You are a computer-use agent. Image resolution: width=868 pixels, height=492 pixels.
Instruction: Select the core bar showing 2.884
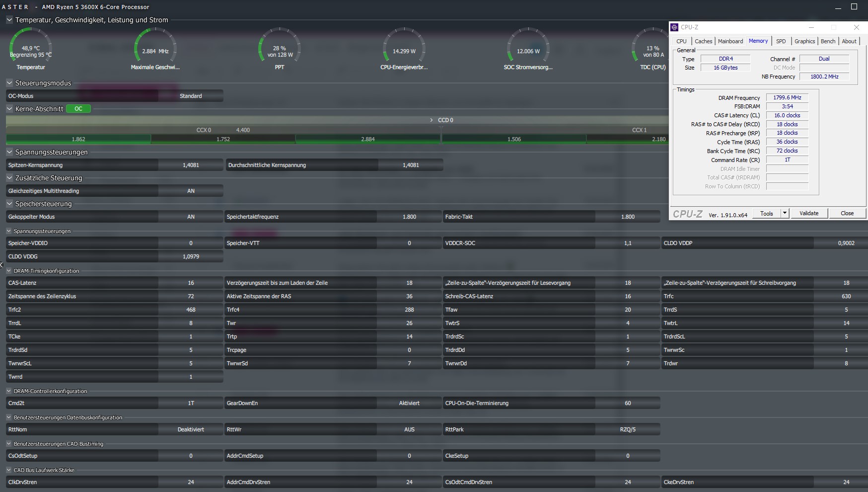pos(368,139)
